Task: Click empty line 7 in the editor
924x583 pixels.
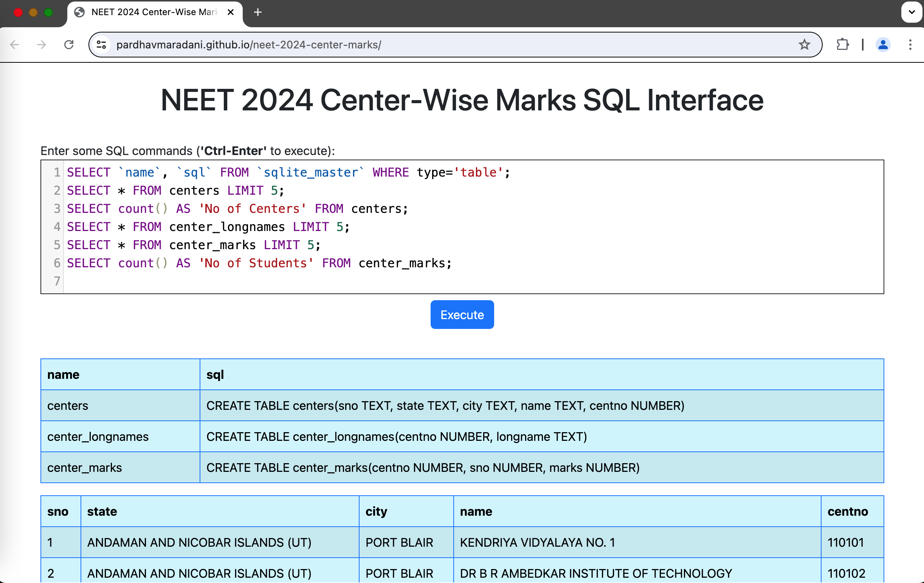Action: click(x=473, y=281)
